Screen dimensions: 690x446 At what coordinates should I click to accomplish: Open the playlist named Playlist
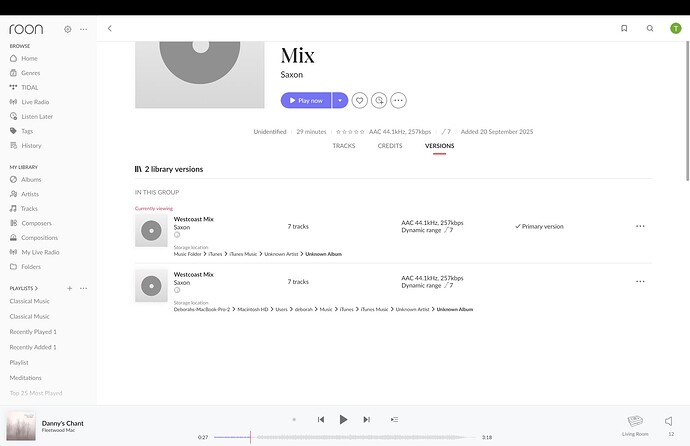click(19, 362)
